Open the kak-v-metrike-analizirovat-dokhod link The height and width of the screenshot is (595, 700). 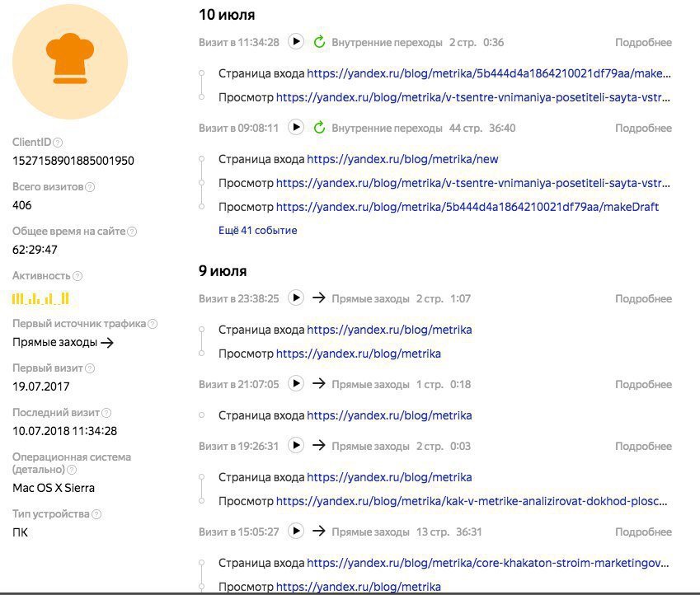click(472, 501)
